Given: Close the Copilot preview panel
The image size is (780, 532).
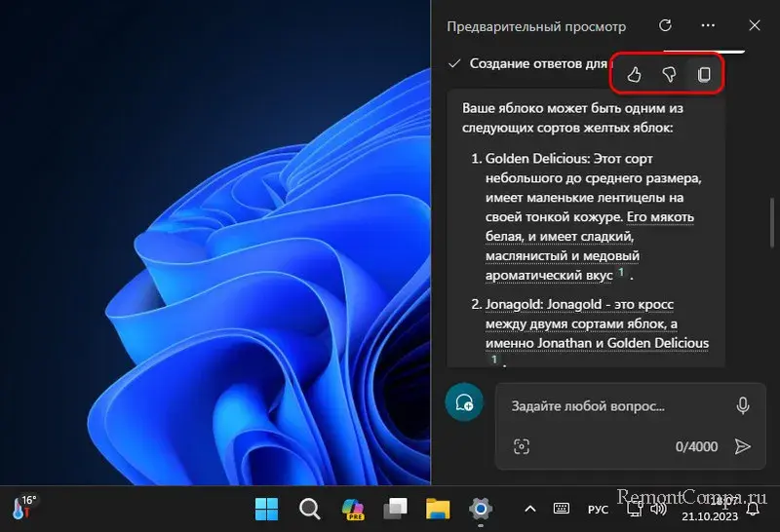Looking at the screenshot, I should [x=754, y=26].
